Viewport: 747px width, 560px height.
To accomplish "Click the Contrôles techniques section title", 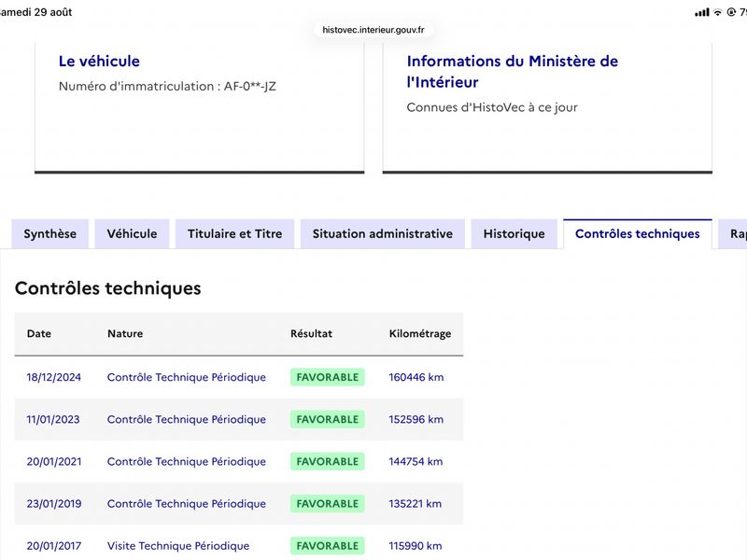I will click(x=107, y=288).
